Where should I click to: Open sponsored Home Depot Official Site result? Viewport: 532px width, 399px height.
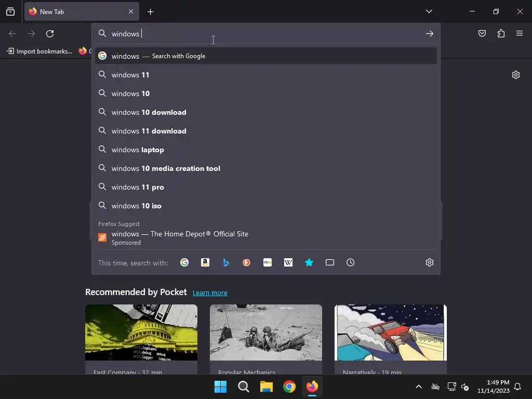pyautogui.click(x=266, y=238)
